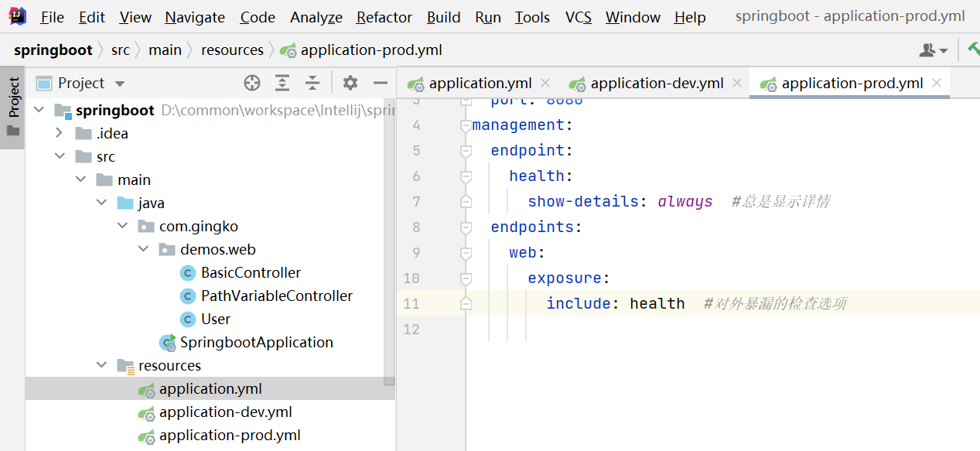Click application-prod.yml in the breadcrumb bar

[361, 50]
